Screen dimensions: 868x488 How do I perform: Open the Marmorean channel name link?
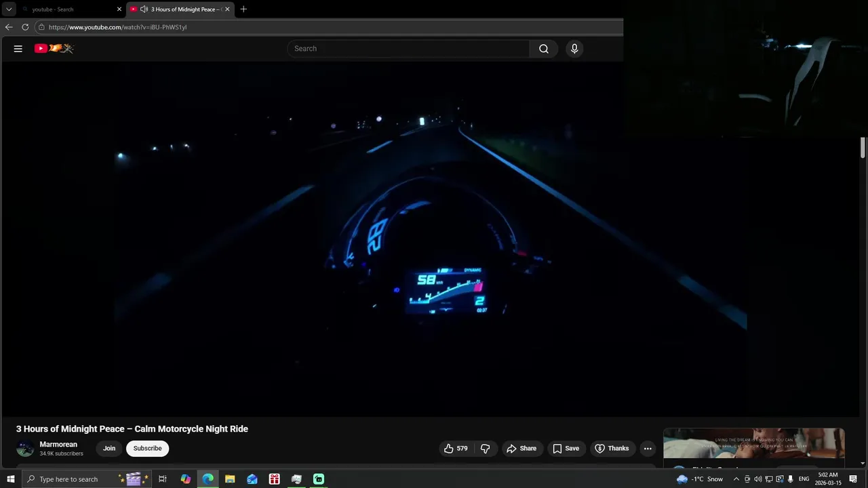58,445
